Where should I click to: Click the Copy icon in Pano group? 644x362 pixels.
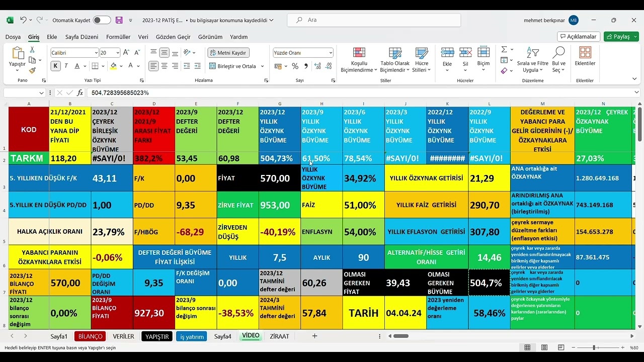point(32,60)
